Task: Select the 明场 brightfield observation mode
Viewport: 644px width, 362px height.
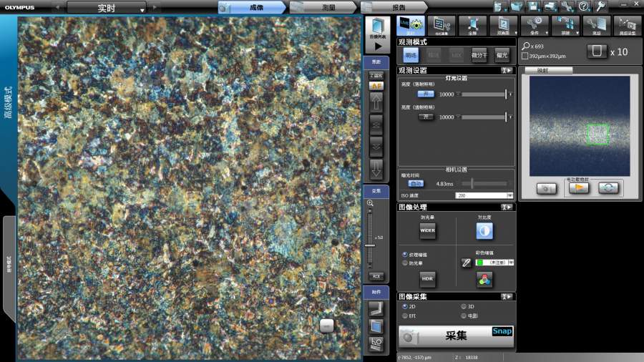Action: 411,55
